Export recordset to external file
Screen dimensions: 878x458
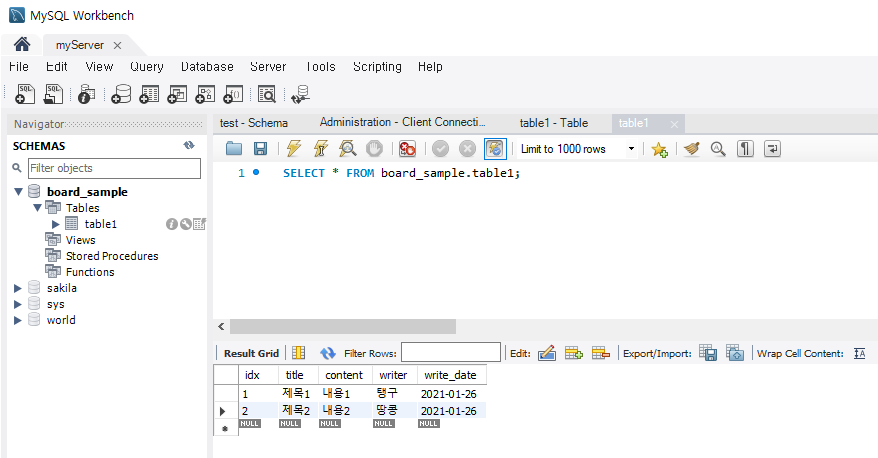(708, 353)
